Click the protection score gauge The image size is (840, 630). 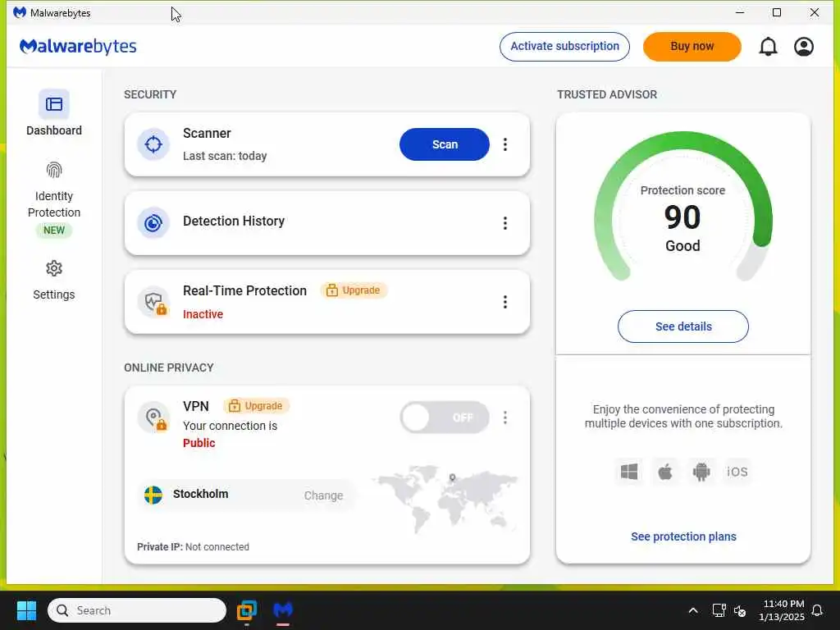(683, 206)
